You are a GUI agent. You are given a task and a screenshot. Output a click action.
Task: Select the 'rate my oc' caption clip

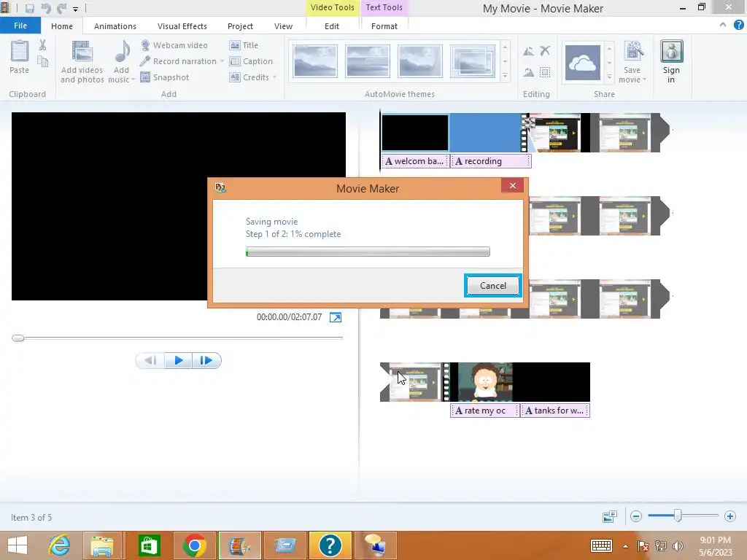pos(484,411)
